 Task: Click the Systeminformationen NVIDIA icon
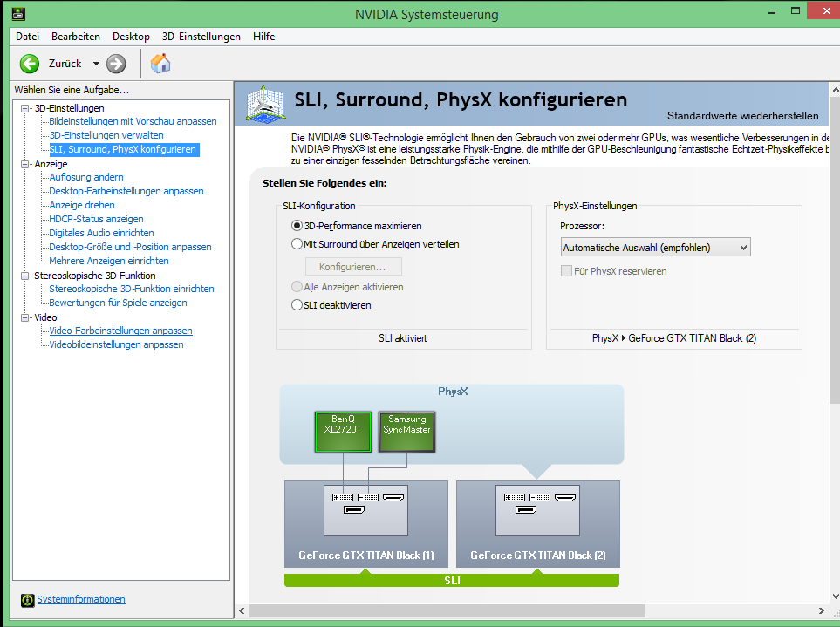click(x=27, y=600)
